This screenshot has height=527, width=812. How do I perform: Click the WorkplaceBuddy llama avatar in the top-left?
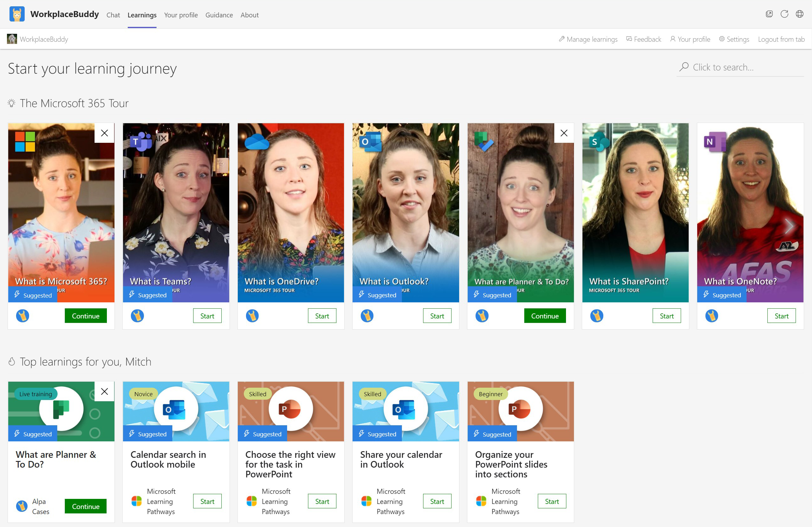pyautogui.click(x=17, y=14)
